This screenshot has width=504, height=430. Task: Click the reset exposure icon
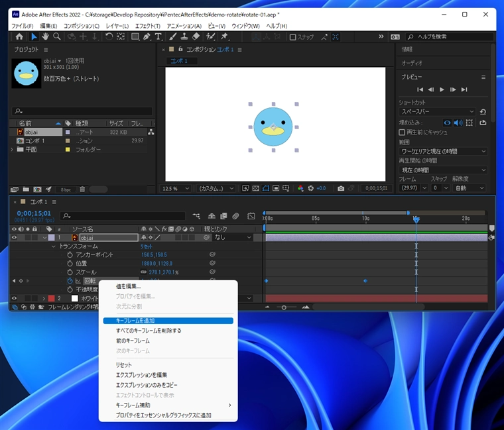[x=310, y=189]
